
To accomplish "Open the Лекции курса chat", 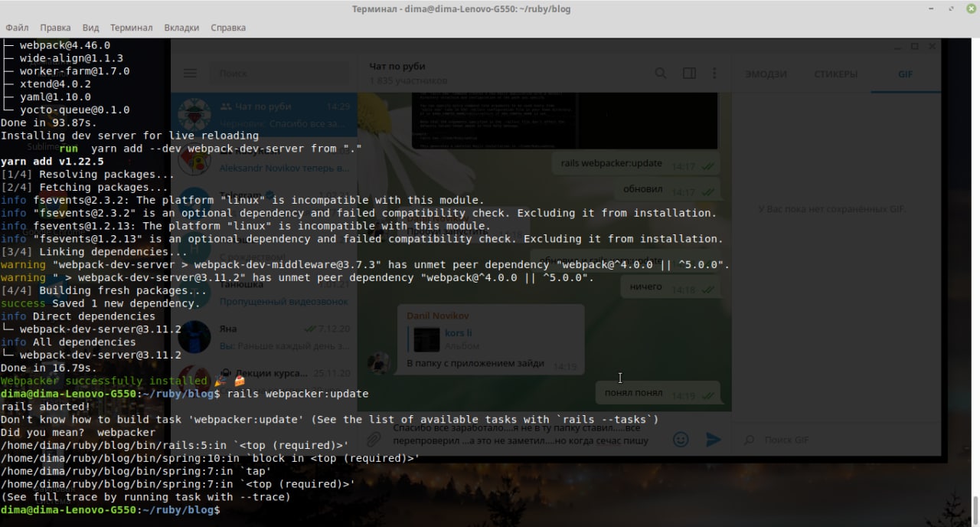I will [264, 380].
